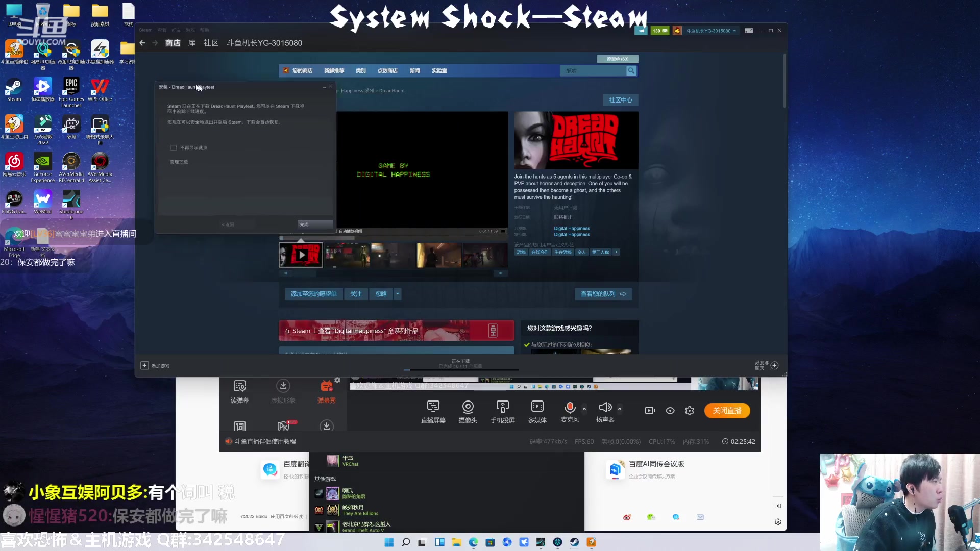Click the Steam store search magnifier
This screenshot has height=551, width=980.
631,71
